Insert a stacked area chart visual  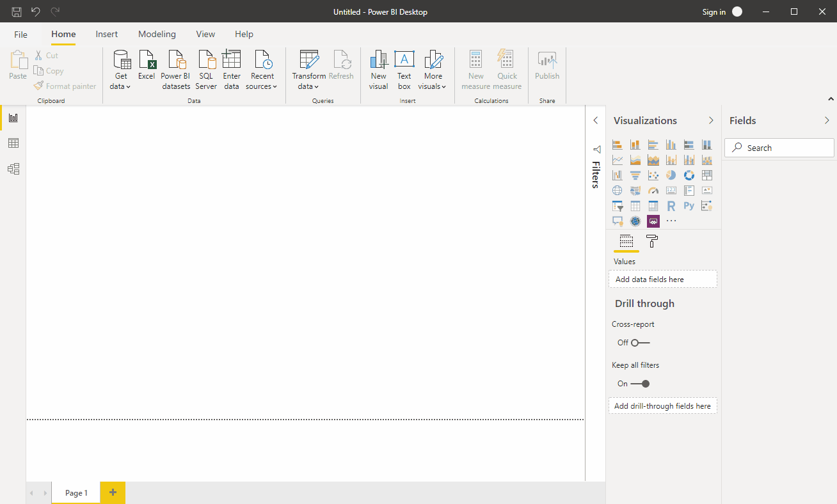[x=653, y=160]
